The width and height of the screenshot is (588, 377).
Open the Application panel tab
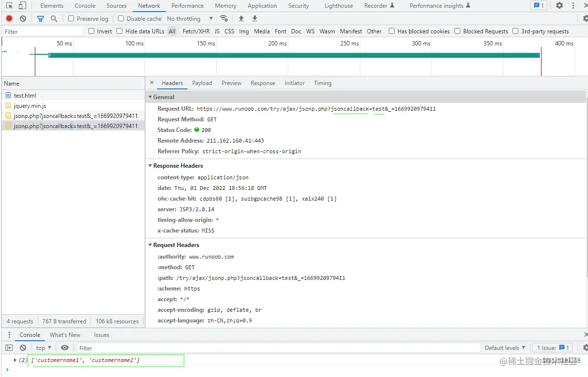pyautogui.click(x=262, y=6)
